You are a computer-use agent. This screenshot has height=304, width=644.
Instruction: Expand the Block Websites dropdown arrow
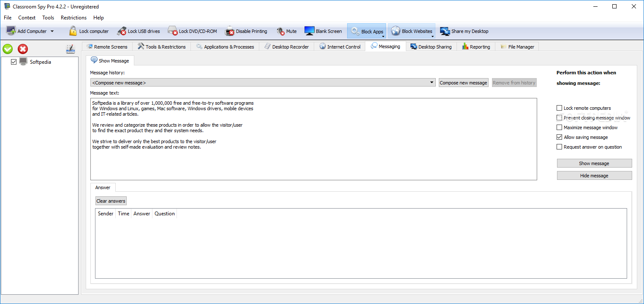pos(432,36)
